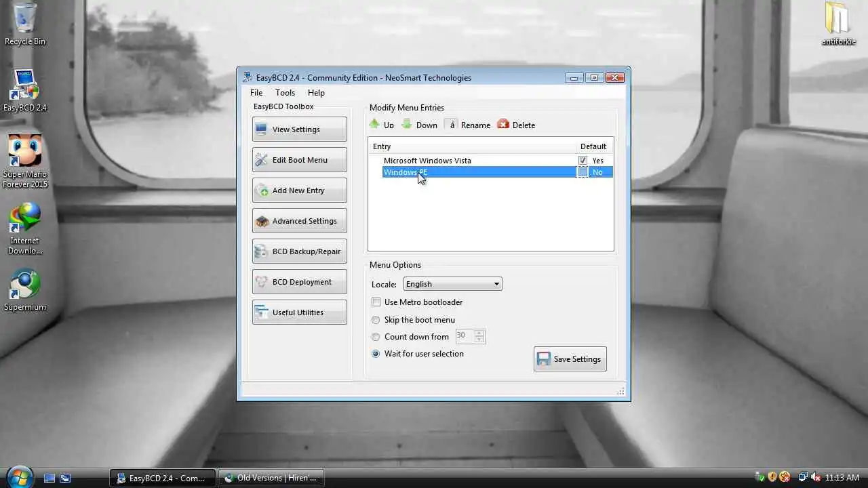Open the File menu
868x488 pixels.
(x=256, y=93)
